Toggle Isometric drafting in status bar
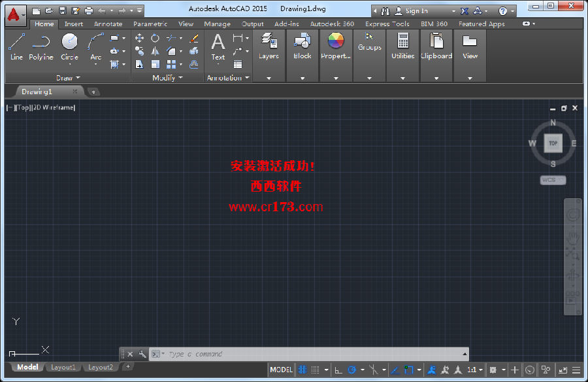Image resolution: width=588 pixels, height=382 pixels. [x=374, y=370]
